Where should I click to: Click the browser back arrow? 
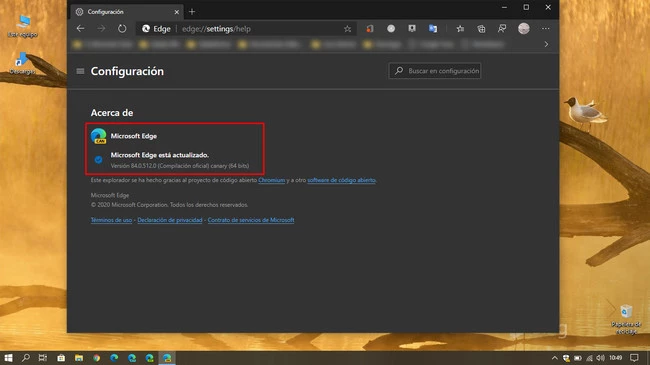tap(80, 29)
